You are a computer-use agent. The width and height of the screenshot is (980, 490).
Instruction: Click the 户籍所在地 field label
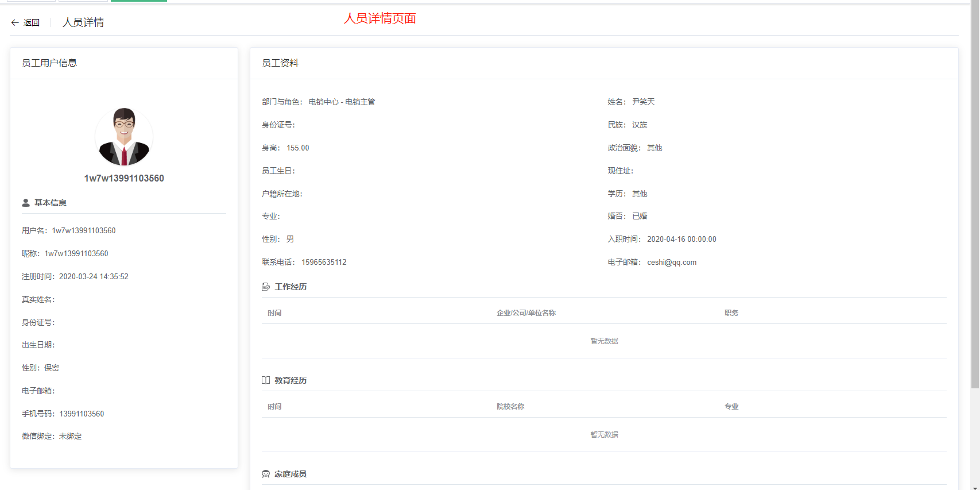click(282, 194)
